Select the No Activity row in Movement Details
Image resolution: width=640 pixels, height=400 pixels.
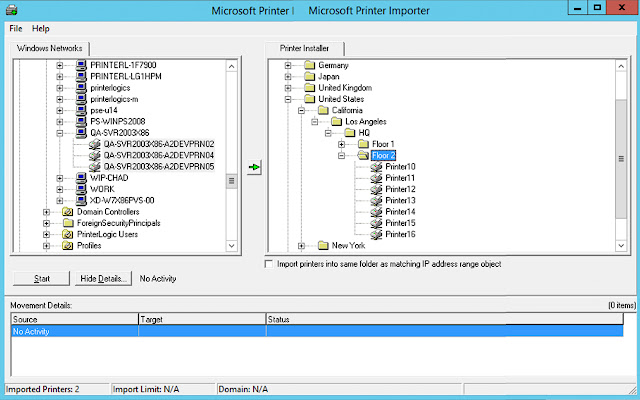317,331
